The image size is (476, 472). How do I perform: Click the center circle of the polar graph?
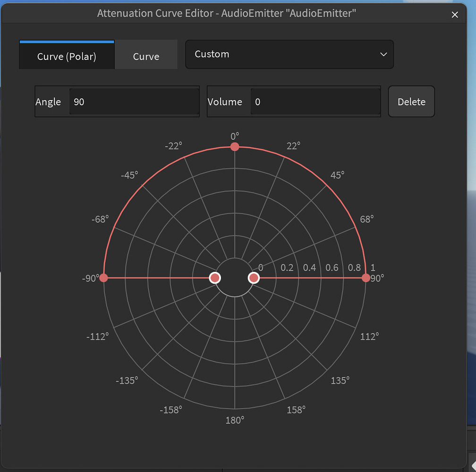click(x=235, y=278)
